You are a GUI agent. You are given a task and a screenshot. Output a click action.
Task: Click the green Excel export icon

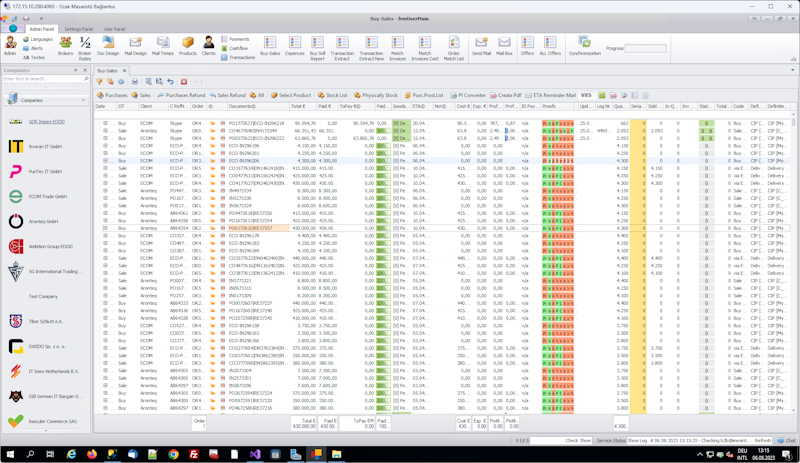tap(602, 95)
